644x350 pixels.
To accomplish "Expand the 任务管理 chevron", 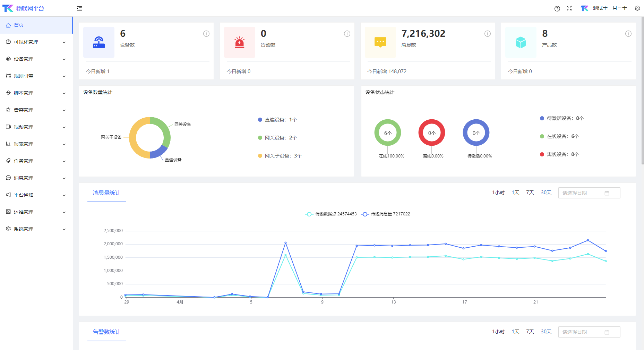I will 64,161.
